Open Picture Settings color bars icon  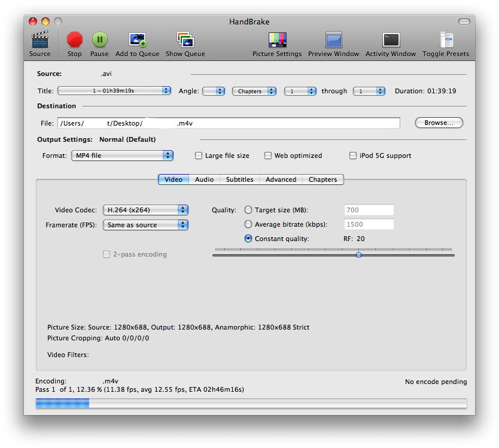coord(277,39)
